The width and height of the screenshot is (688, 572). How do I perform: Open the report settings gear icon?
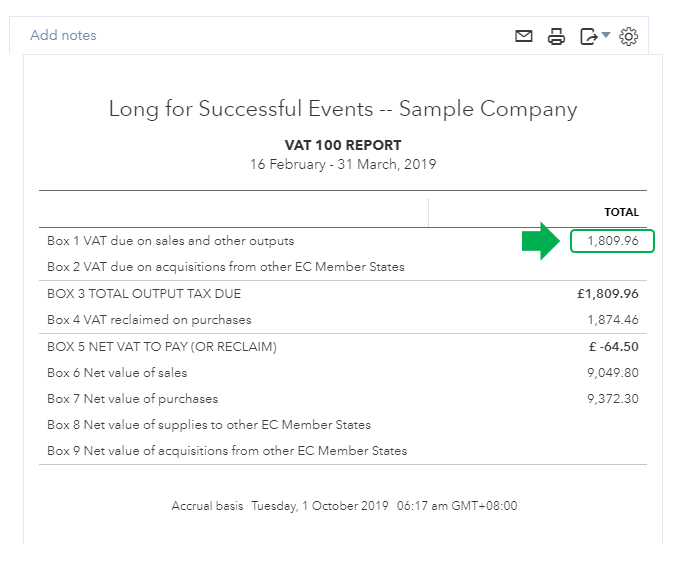[x=628, y=37]
